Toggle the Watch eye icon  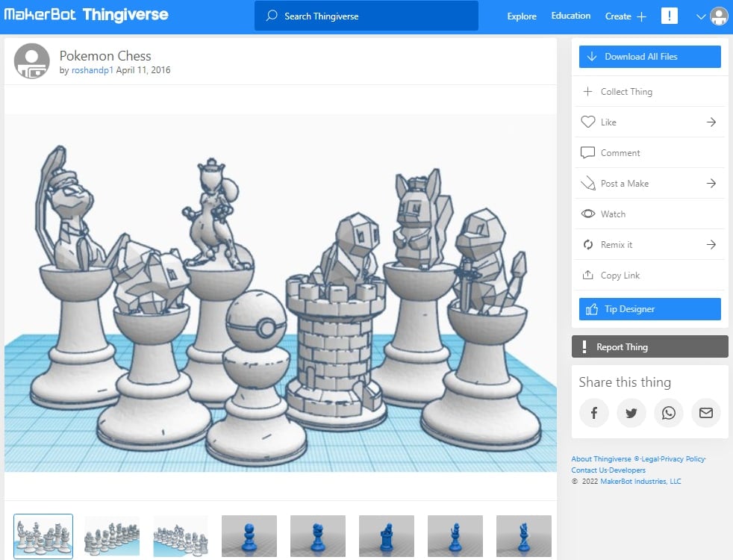(588, 214)
